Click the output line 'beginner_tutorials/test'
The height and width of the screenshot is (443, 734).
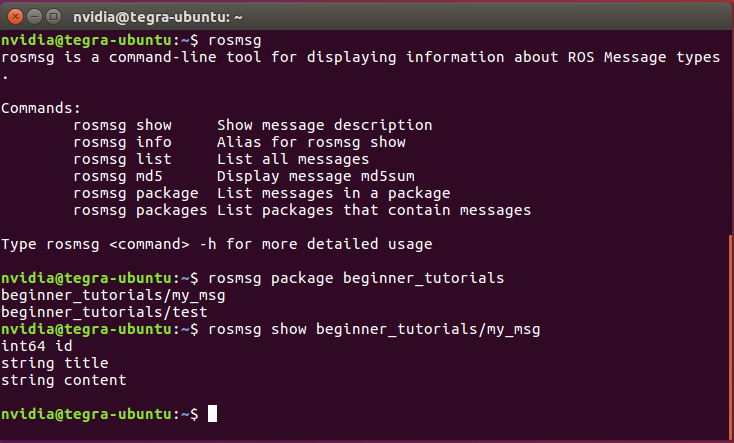(x=104, y=312)
